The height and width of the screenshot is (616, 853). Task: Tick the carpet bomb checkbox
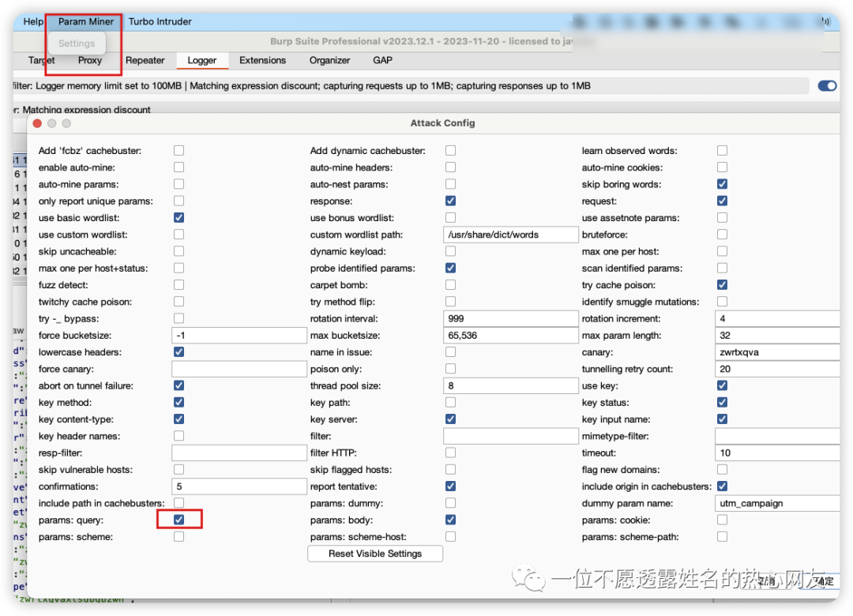pyautogui.click(x=450, y=284)
